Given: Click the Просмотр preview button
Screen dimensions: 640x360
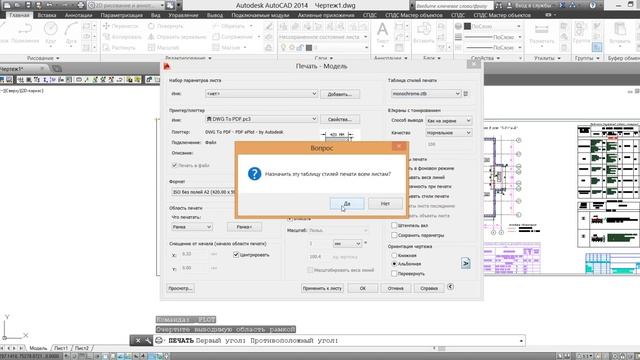Looking at the screenshot, I should pyautogui.click(x=180, y=288).
